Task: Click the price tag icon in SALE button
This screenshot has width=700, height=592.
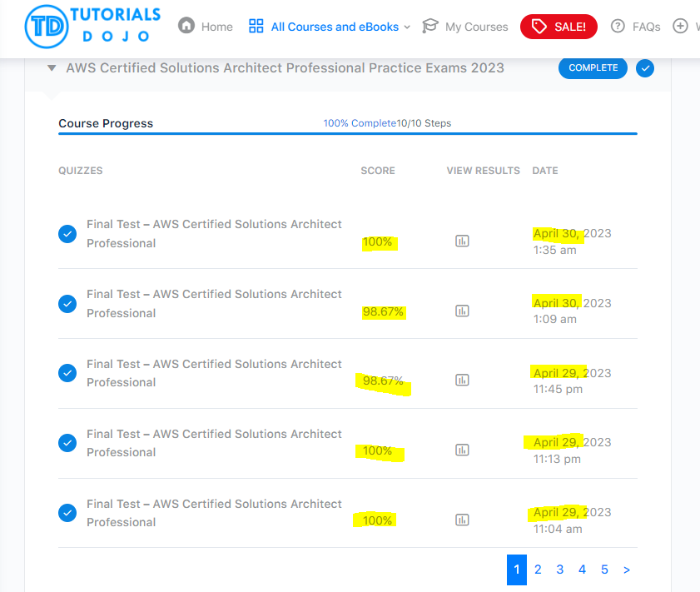Action: point(539,27)
